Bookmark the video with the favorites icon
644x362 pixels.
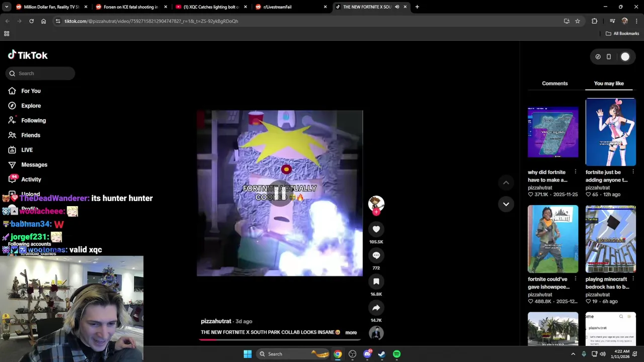pyautogui.click(x=376, y=282)
